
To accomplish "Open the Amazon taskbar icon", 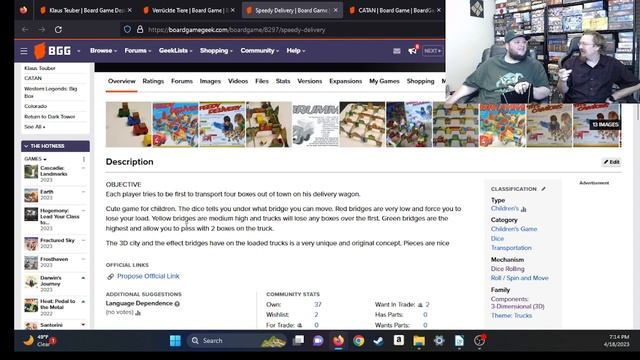I will coord(399,340).
